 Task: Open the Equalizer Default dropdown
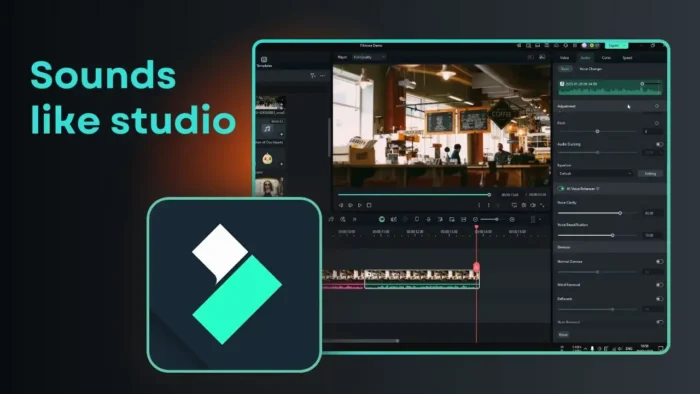pos(595,173)
